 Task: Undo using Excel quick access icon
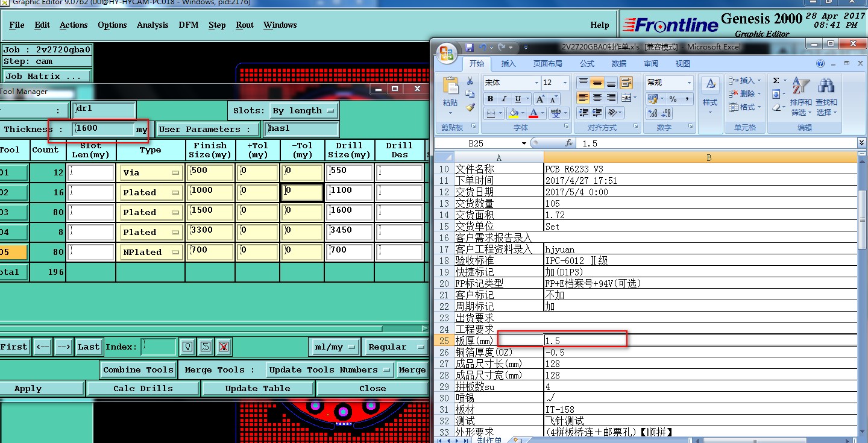click(482, 47)
